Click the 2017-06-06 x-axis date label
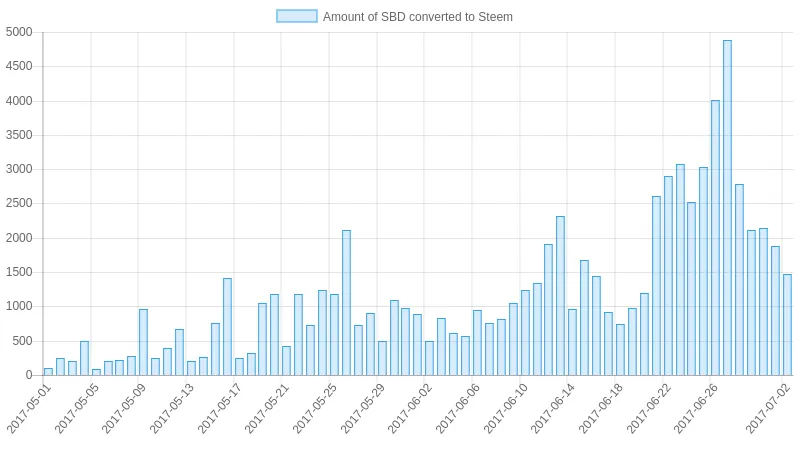Image resolution: width=800 pixels, height=450 pixels. click(457, 409)
